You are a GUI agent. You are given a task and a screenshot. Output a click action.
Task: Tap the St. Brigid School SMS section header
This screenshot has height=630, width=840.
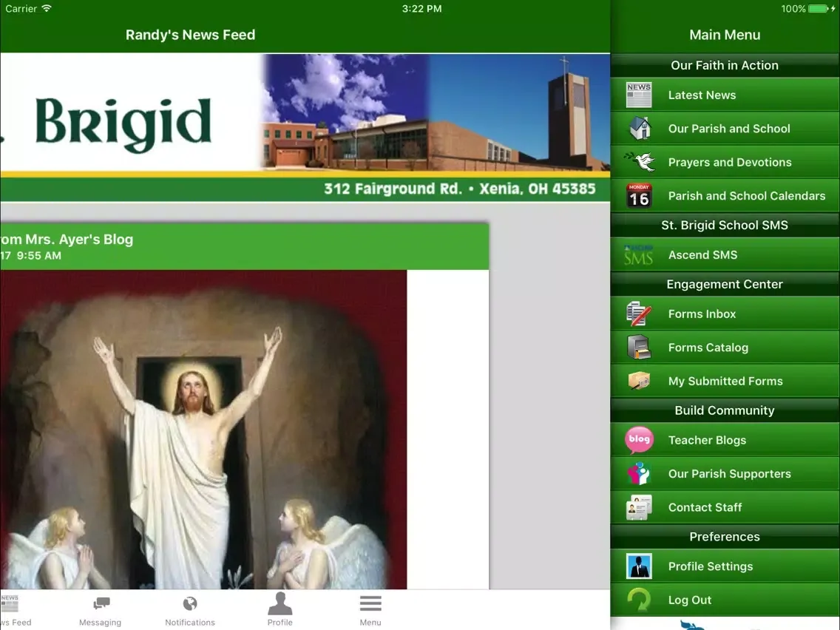pyautogui.click(x=725, y=225)
